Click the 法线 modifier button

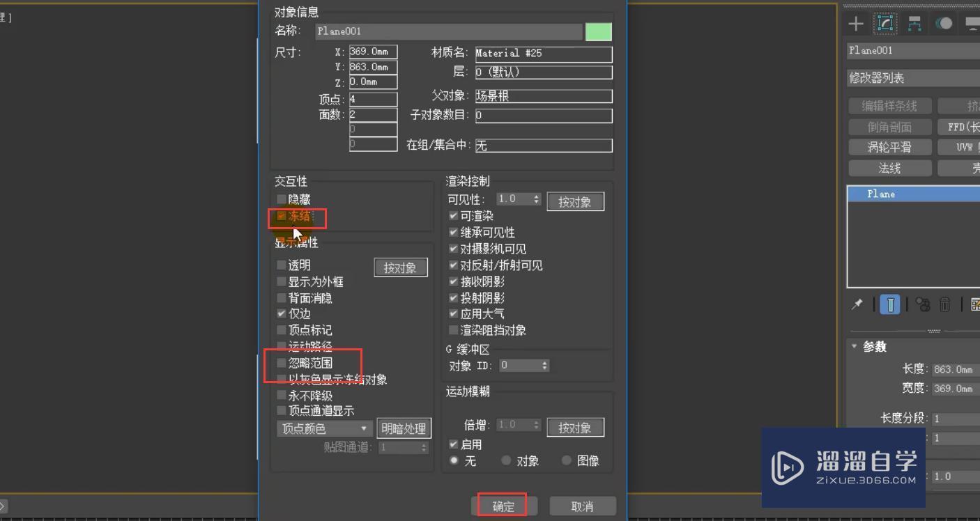pyautogui.click(x=889, y=168)
